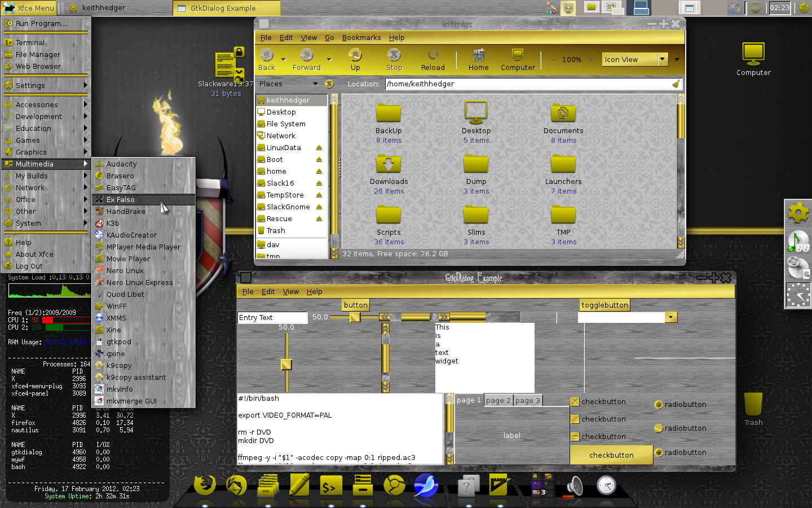Clear the location bar with the broom icon
Viewport: 812px width, 508px height.
(676, 84)
